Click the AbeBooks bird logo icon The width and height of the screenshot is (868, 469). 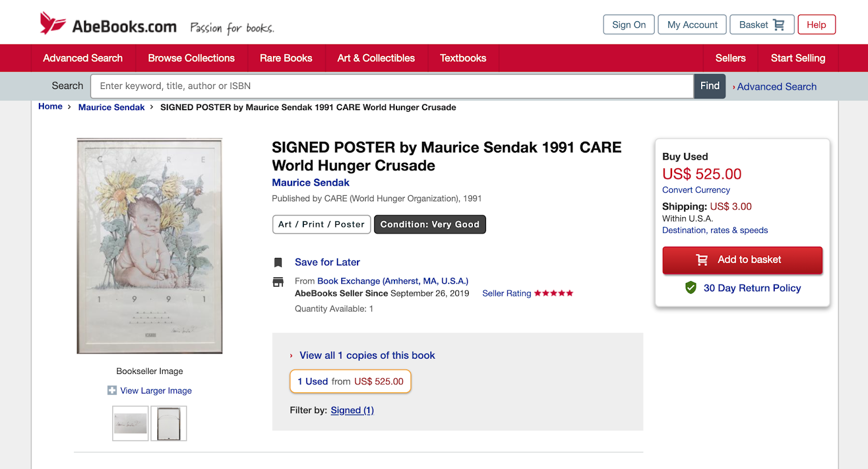click(52, 23)
